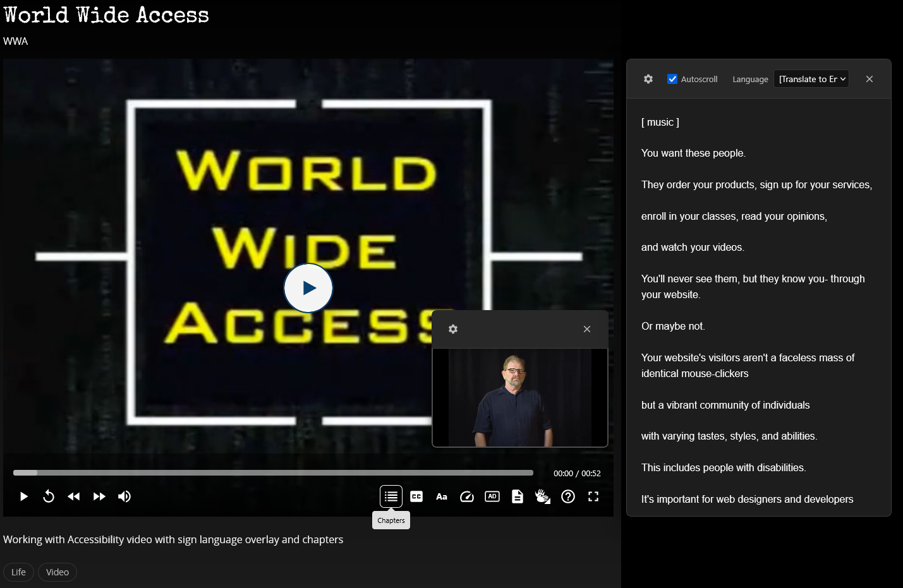903x588 pixels.
Task: Open transcript panel settings gear
Action: click(648, 79)
